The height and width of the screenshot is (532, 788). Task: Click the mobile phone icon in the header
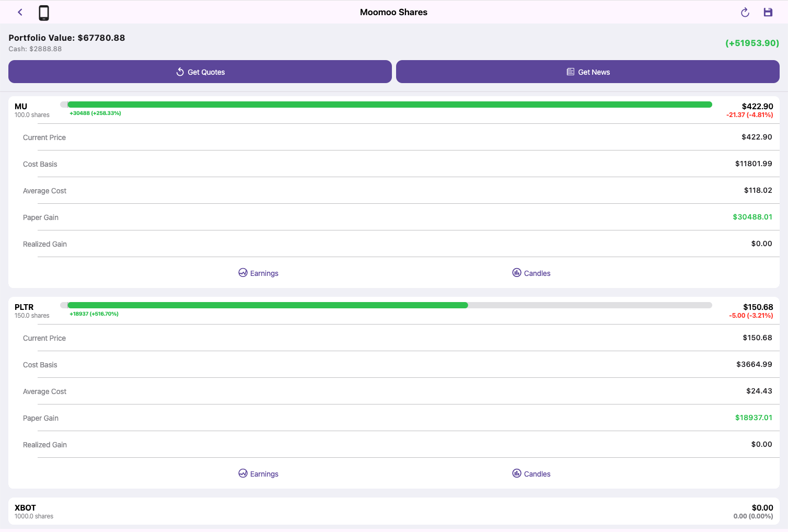click(x=43, y=12)
